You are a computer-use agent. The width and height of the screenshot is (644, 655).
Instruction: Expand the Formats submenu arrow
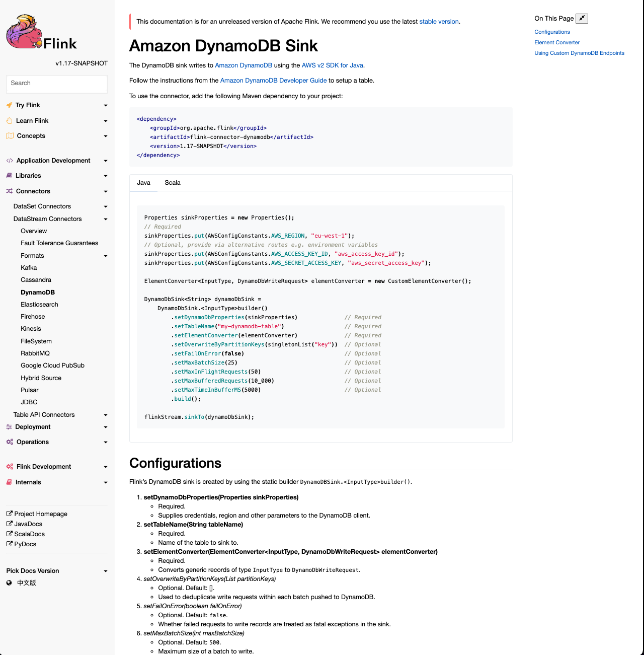[x=106, y=256]
